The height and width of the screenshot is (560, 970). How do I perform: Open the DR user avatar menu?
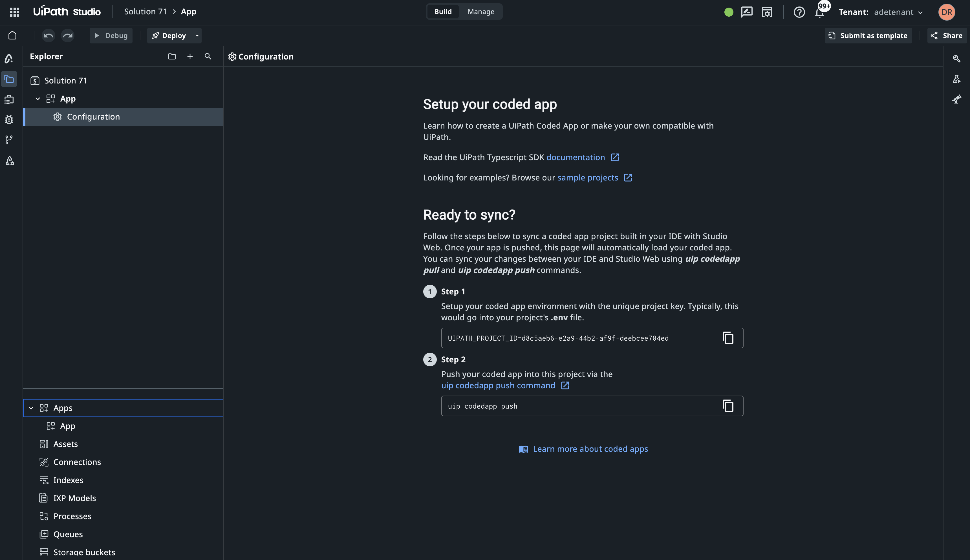pyautogui.click(x=947, y=12)
